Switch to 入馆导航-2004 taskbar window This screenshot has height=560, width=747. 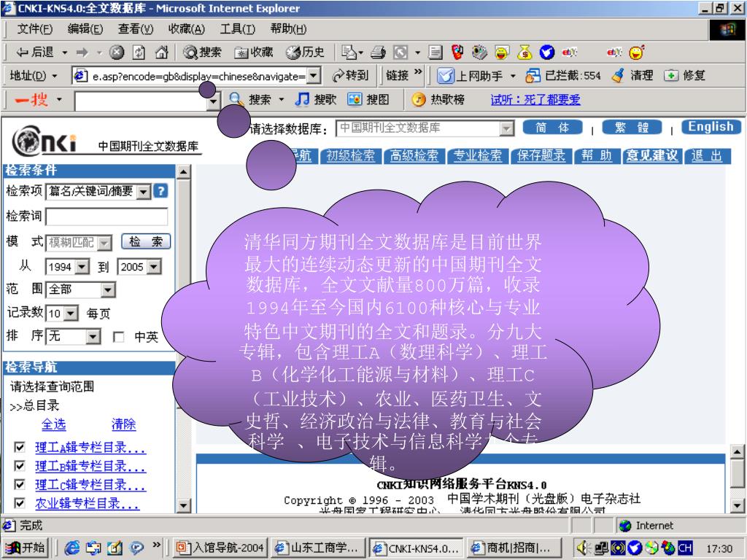click(x=220, y=548)
